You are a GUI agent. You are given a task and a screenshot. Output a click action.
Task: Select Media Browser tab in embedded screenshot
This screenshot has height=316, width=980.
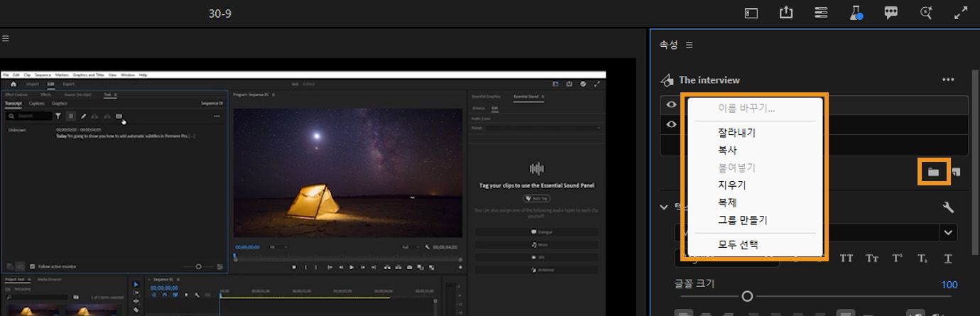coord(48,280)
